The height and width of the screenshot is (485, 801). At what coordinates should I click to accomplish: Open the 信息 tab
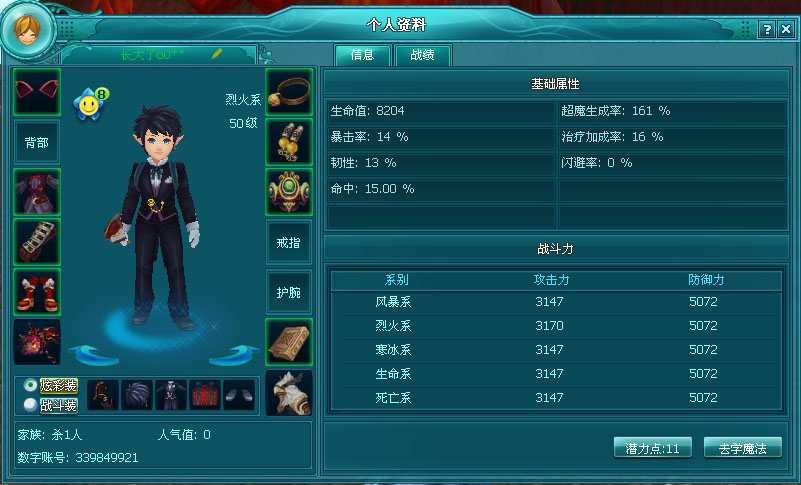click(x=363, y=55)
